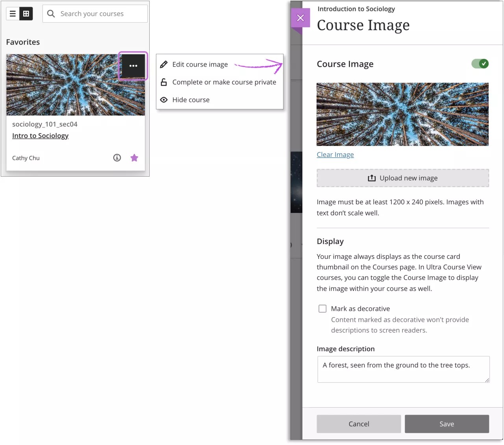Screen dimensions: 504x445
Task: Click the pencil edit icon
Action: coord(164,64)
